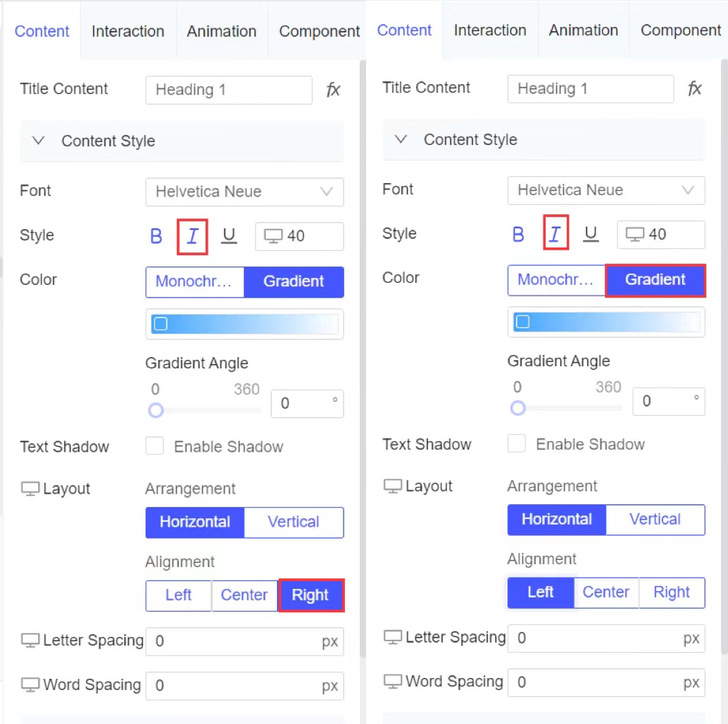Enable underline formatting in right panel
The width and height of the screenshot is (728, 724).
(591, 233)
